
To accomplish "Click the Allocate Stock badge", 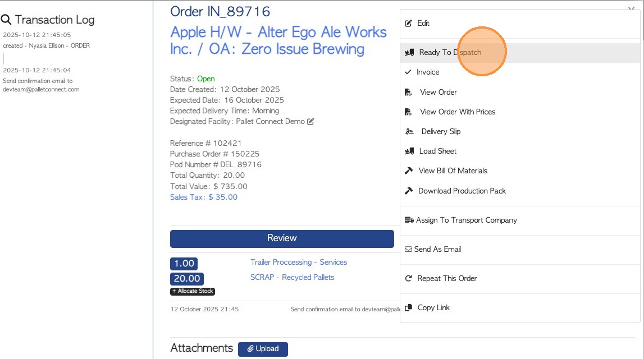I will click(193, 292).
